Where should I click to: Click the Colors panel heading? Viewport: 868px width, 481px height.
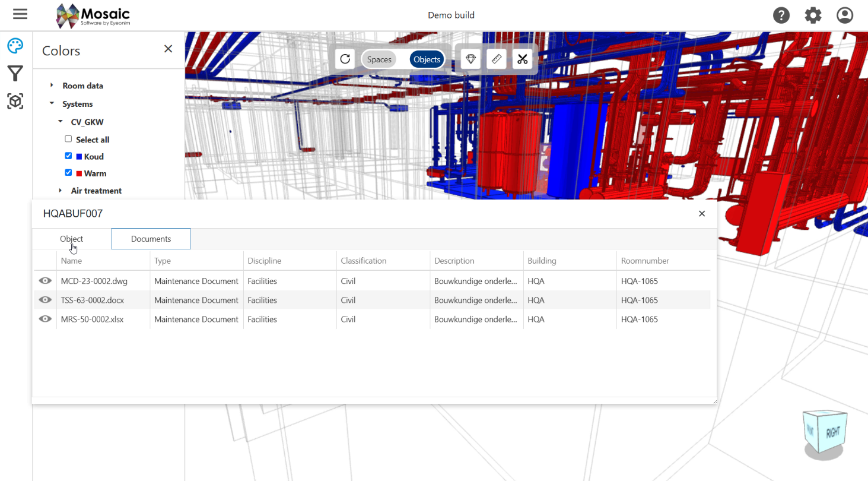(x=61, y=51)
